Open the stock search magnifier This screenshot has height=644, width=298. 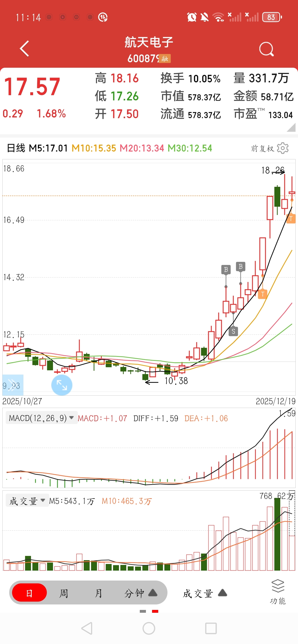[x=266, y=49]
